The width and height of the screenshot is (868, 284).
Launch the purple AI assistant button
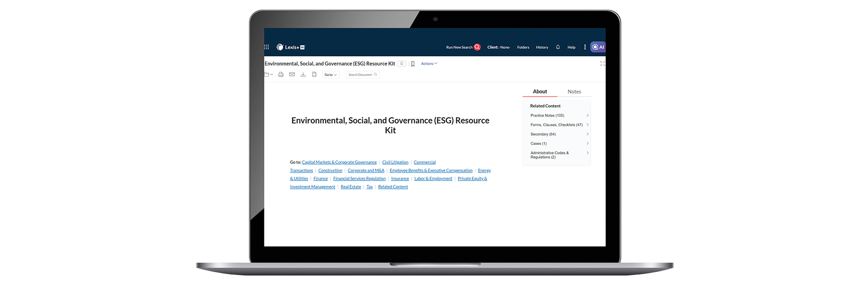pyautogui.click(x=598, y=47)
